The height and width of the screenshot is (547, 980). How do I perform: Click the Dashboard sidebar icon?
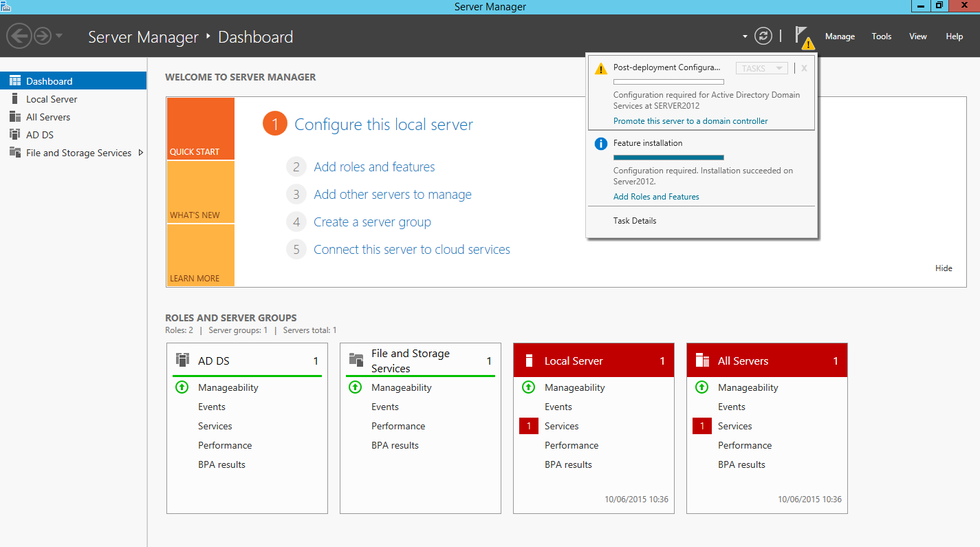[x=15, y=81]
